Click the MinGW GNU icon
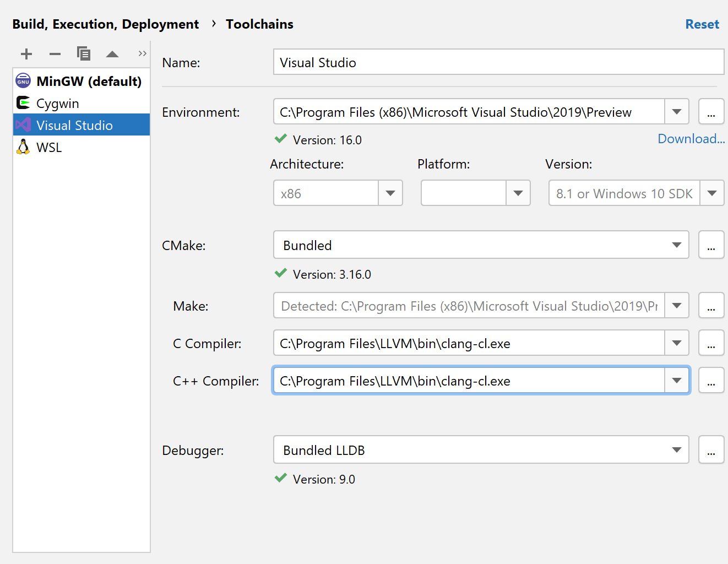The height and width of the screenshot is (564, 728). tap(23, 81)
